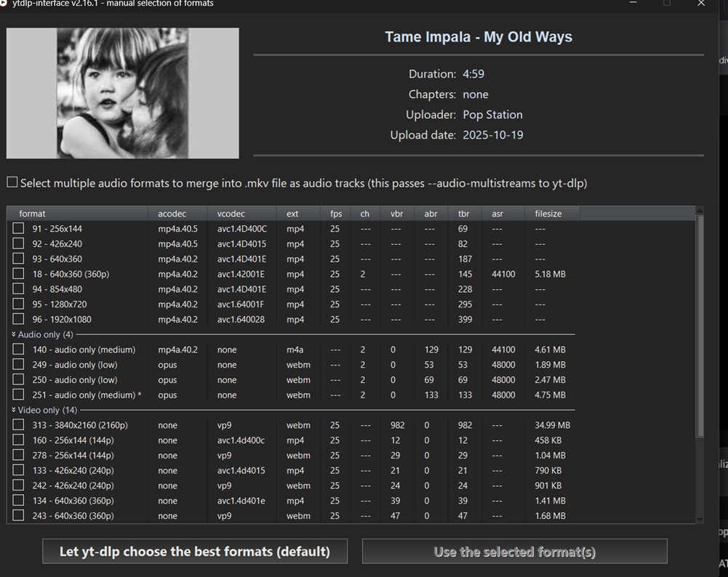The width and height of the screenshot is (728, 577).
Task: Click the asr column header
Action: point(503,214)
